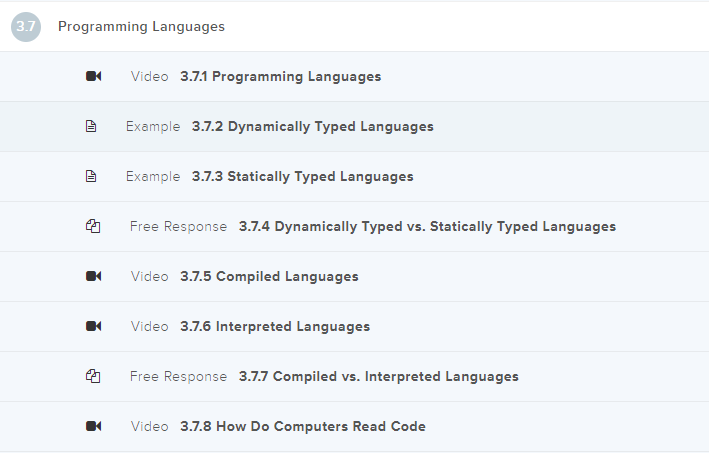The width and height of the screenshot is (709, 453).
Task: Open Dynamically Typed vs. Statically Typed Languages
Action: [x=427, y=227]
